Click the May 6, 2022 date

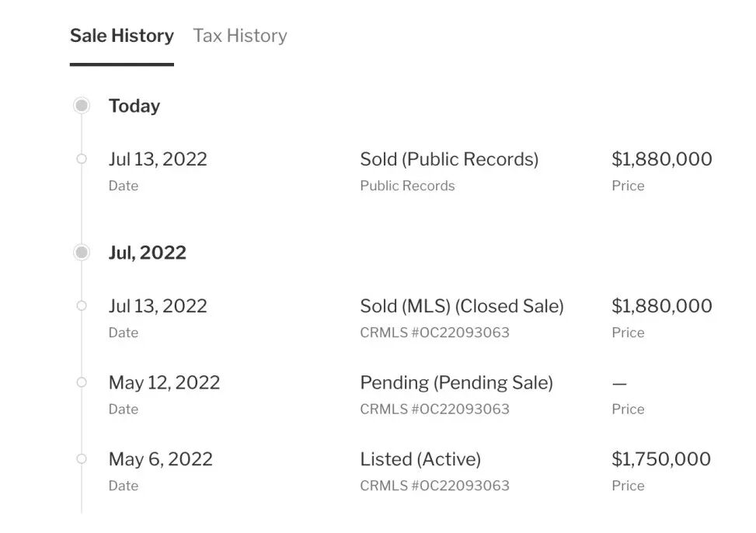coord(160,459)
